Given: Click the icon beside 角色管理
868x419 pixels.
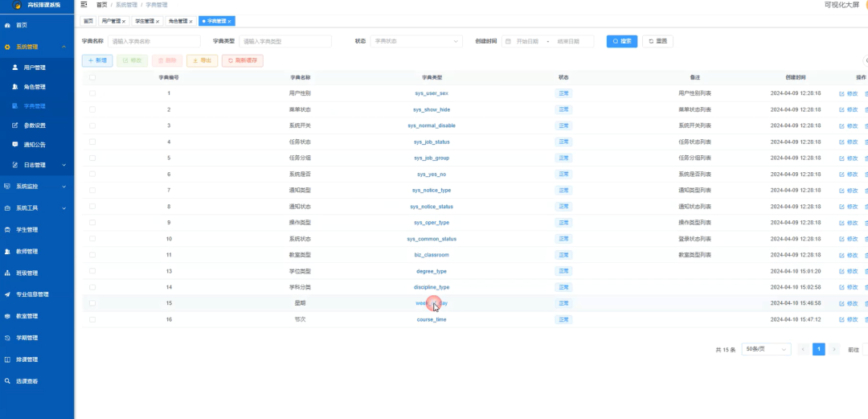Looking at the screenshot, I should click(x=15, y=87).
